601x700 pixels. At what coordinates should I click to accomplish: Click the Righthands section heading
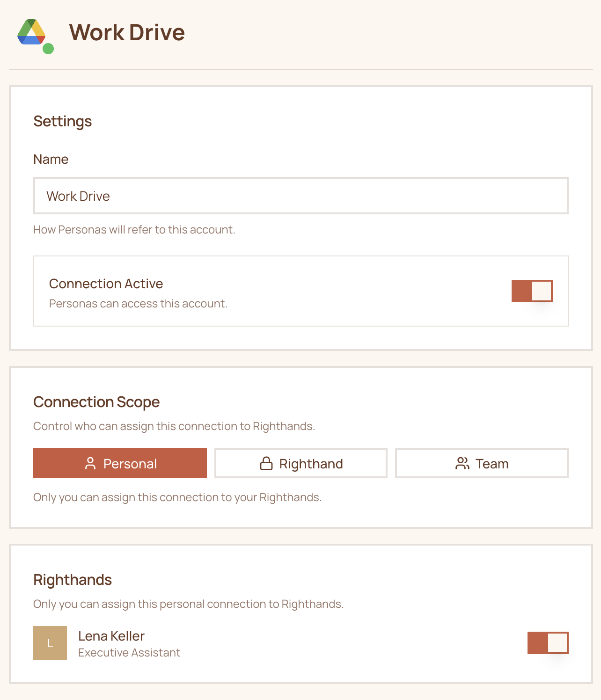pyautogui.click(x=73, y=580)
